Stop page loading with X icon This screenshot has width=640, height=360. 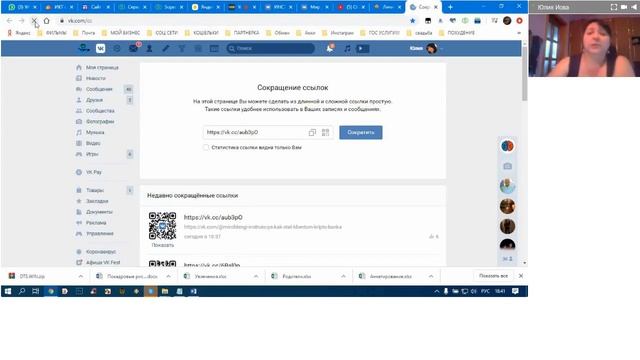34,21
